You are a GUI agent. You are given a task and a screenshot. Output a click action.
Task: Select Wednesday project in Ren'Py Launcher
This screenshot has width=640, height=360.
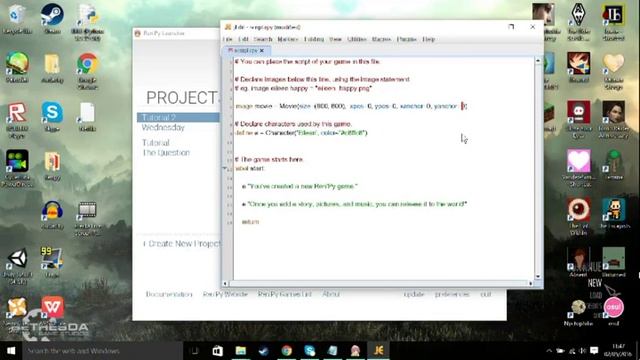(x=163, y=127)
